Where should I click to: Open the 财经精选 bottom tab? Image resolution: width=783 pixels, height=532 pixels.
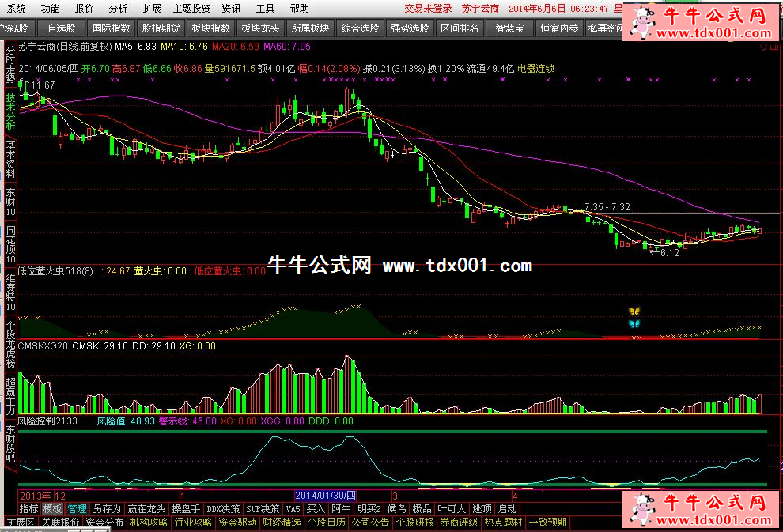tap(282, 522)
